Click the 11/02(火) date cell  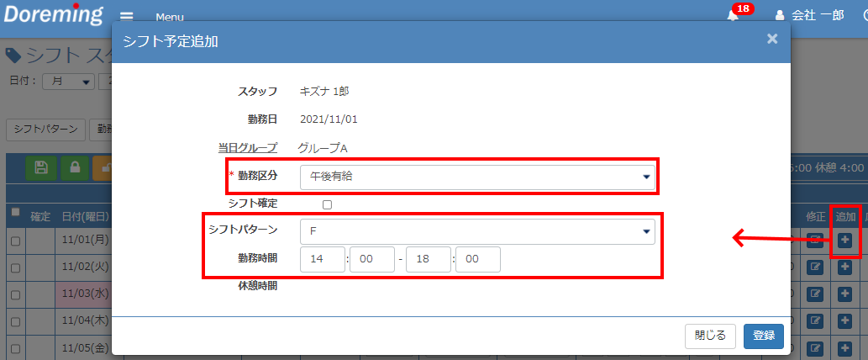pos(84,267)
